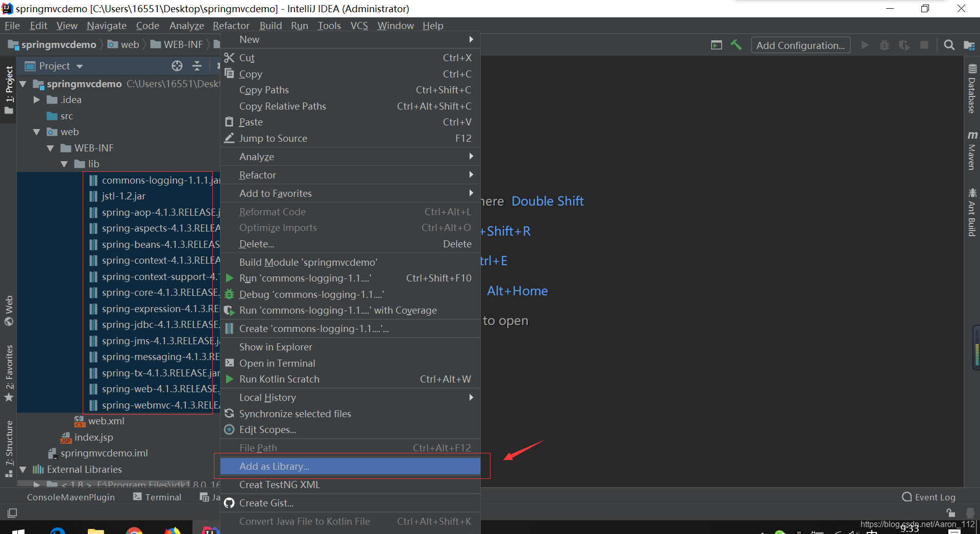Click the Add Configuration button
Image resolution: width=980 pixels, height=534 pixels.
800,45
